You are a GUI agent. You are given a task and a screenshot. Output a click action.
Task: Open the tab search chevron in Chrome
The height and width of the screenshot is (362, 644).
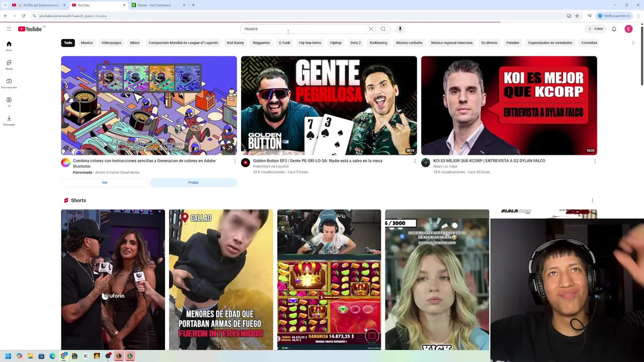coord(5,5)
